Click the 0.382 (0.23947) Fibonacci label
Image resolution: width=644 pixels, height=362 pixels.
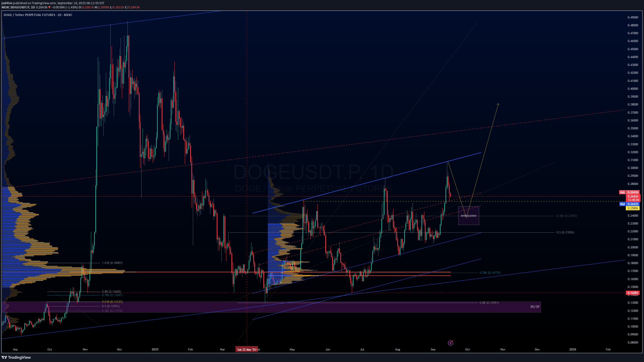[x=567, y=216]
